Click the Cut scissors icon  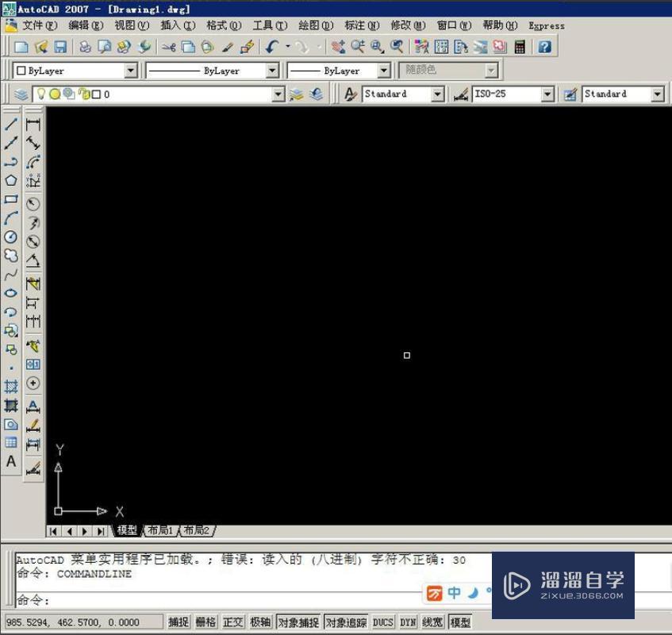pos(169,47)
